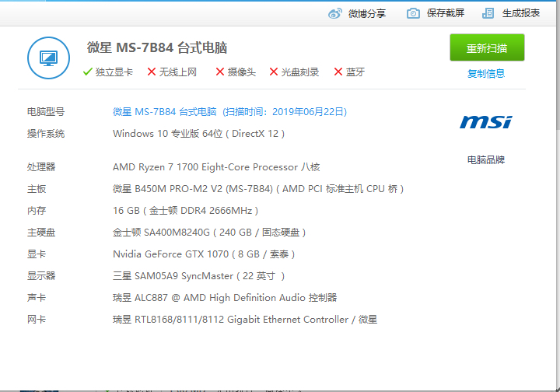The height and width of the screenshot is (392, 560).
Task: Click the red X beside 光盘刻录
Action: pos(274,72)
